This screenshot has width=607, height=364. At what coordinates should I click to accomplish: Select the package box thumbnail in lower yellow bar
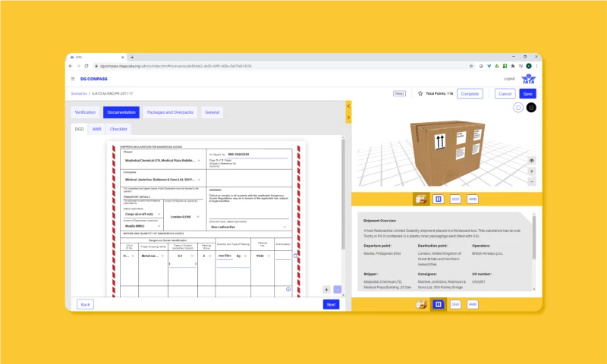pyautogui.click(x=421, y=304)
